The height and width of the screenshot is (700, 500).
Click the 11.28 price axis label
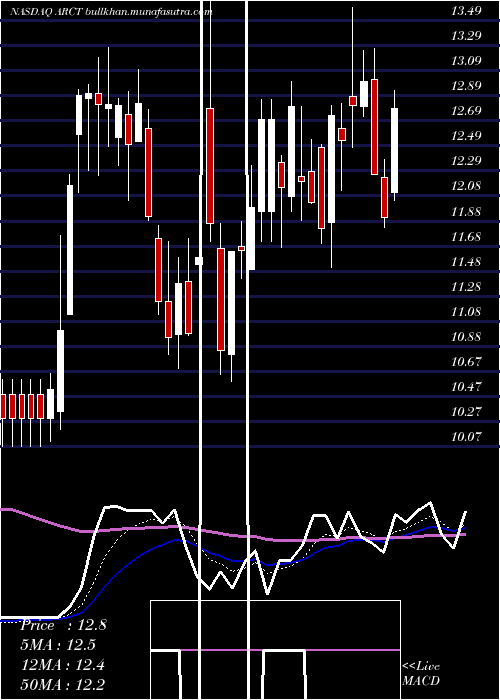tap(466, 286)
